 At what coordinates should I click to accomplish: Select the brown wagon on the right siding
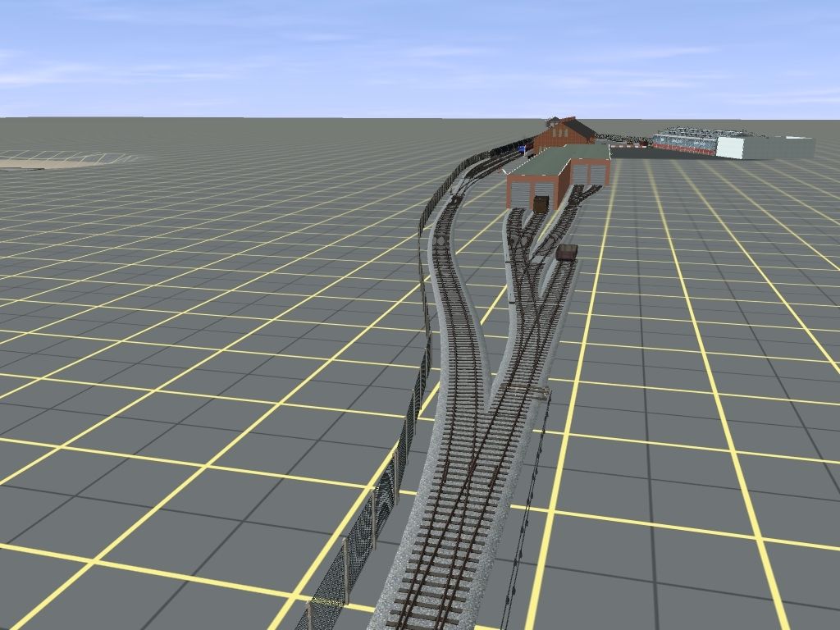click(x=566, y=252)
